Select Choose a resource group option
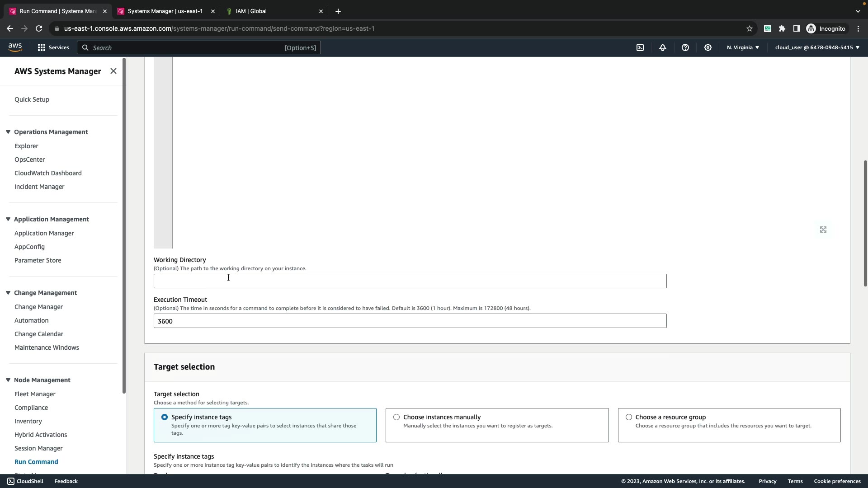 tap(629, 417)
